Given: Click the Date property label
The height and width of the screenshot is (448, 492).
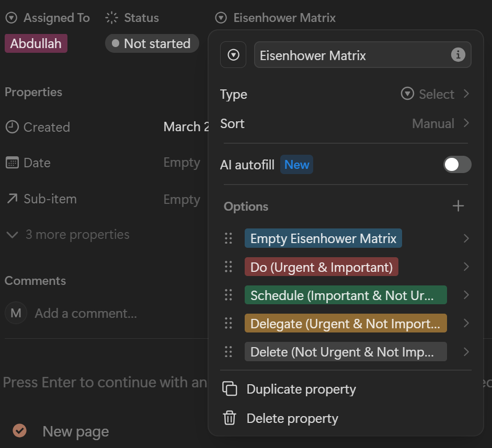Looking at the screenshot, I should tap(37, 163).
